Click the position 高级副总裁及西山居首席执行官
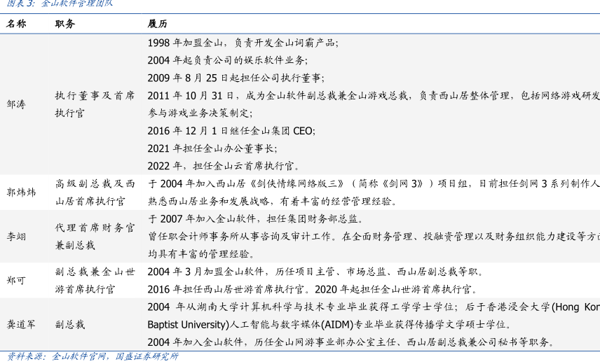600x364 pixels. 95,192
